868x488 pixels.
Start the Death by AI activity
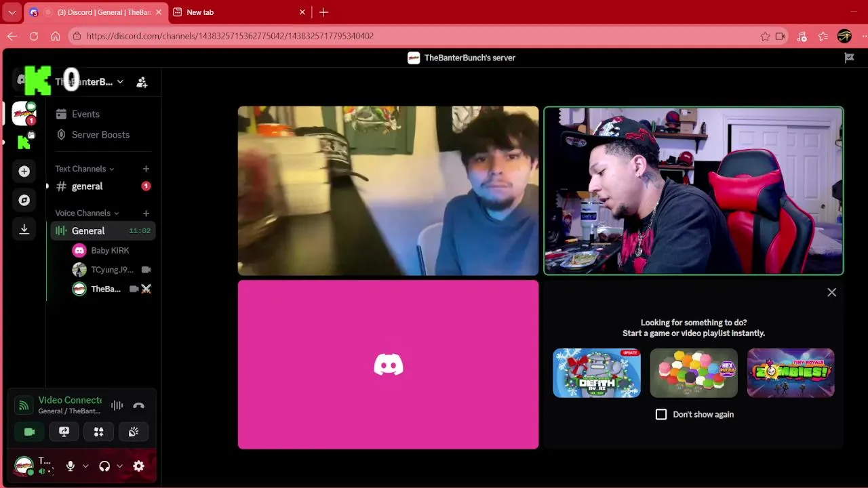tap(597, 373)
